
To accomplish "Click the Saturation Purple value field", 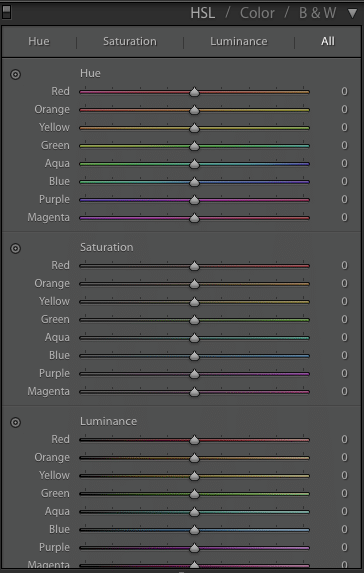I will tap(344, 373).
